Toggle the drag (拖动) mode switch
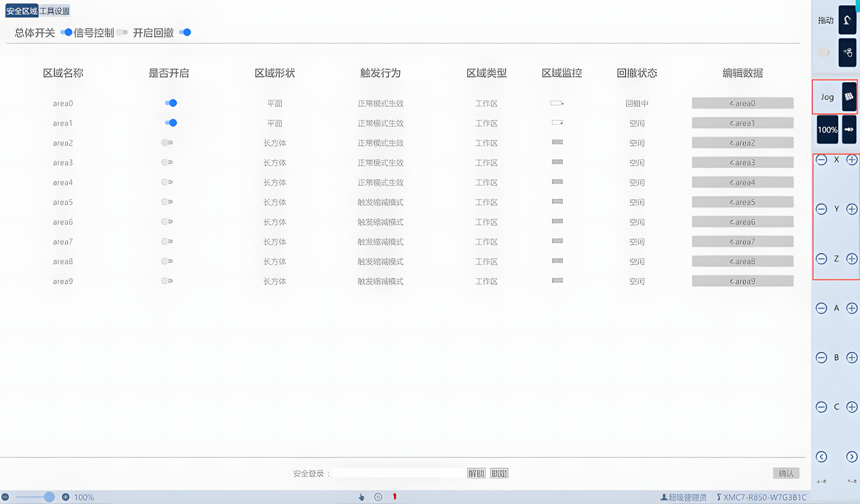The image size is (860, 504). pos(823,52)
